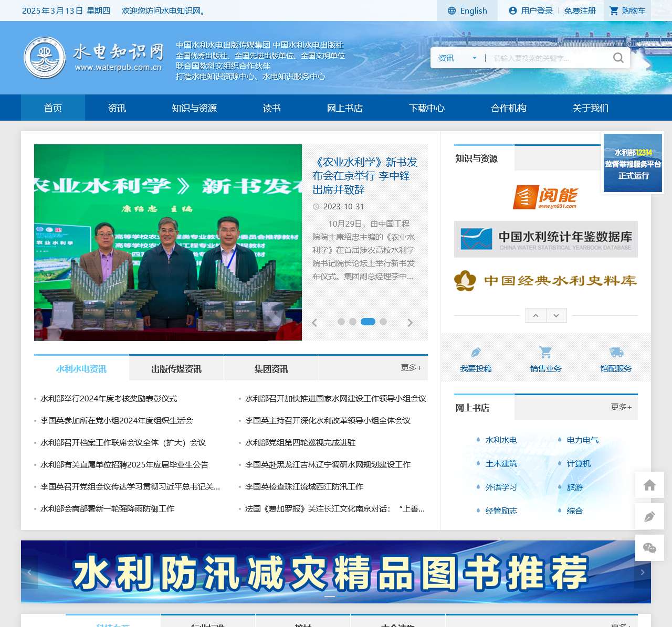
Task: Open 中国水利统计年鉴数据库 banner
Action: [545, 239]
